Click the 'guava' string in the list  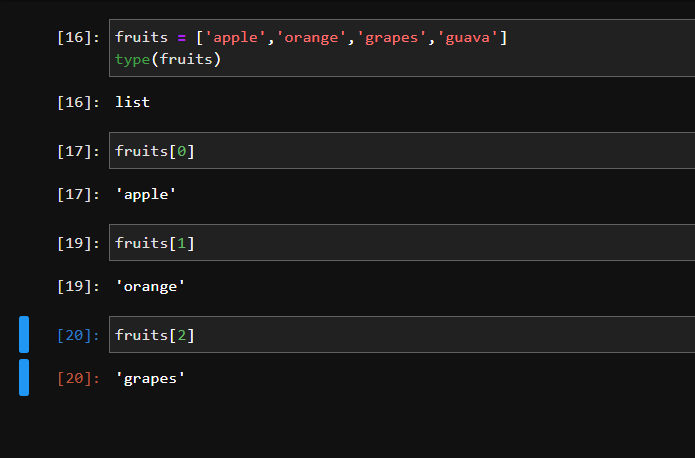tap(467, 38)
